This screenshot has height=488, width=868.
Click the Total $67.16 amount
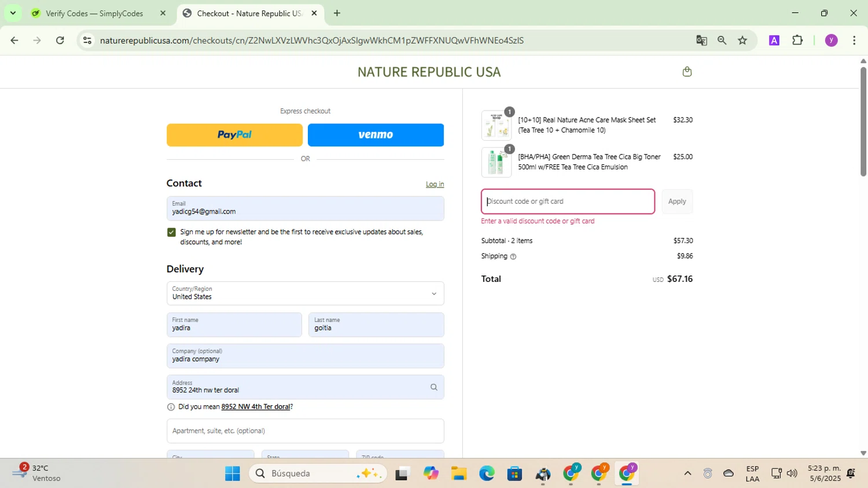click(x=680, y=279)
